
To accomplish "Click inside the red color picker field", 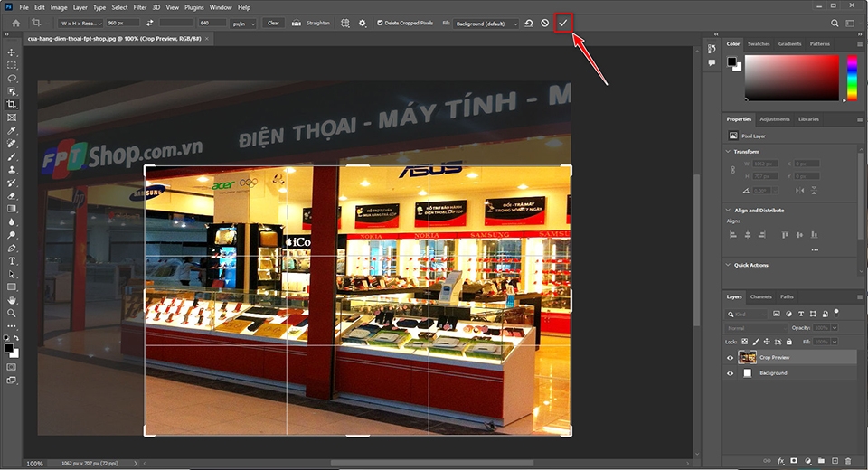I will [x=792, y=78].
